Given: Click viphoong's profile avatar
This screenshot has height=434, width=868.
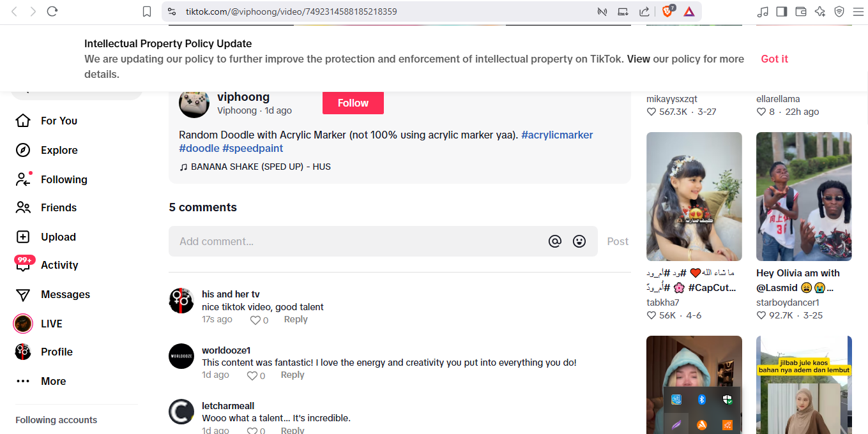Looking at the screenshot, I should tap(194, 103).
